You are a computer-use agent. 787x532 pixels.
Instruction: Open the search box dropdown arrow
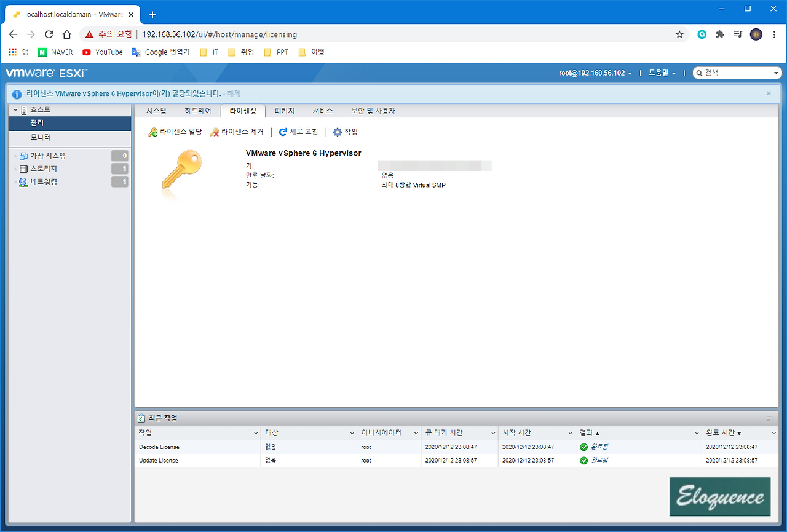click(x=777, y=73)
